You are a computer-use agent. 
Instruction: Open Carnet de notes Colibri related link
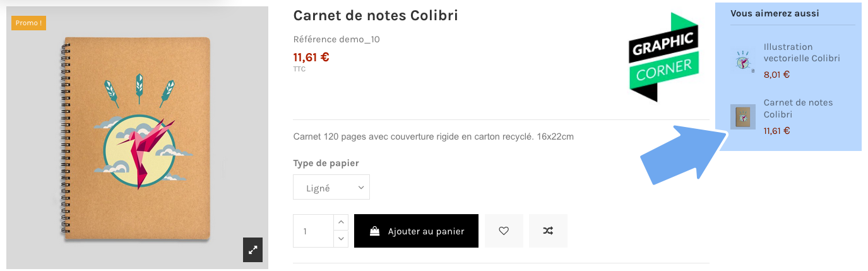798,108
